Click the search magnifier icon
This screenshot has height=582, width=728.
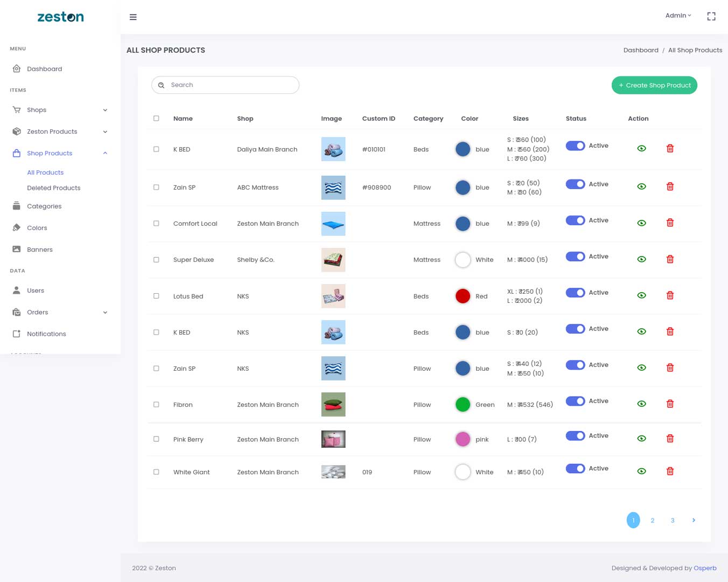click(161, 85)
